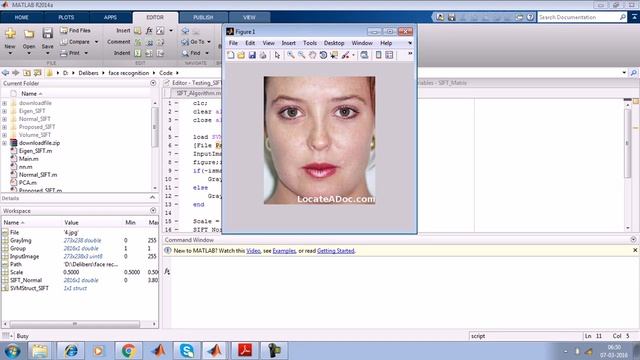Switch to the PLOTS ribbon tab
640x360 pixels.
[66, 18]
